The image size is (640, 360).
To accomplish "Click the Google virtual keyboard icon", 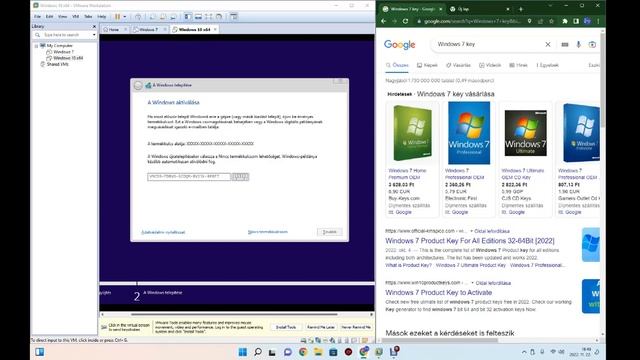I will point(565,44).
